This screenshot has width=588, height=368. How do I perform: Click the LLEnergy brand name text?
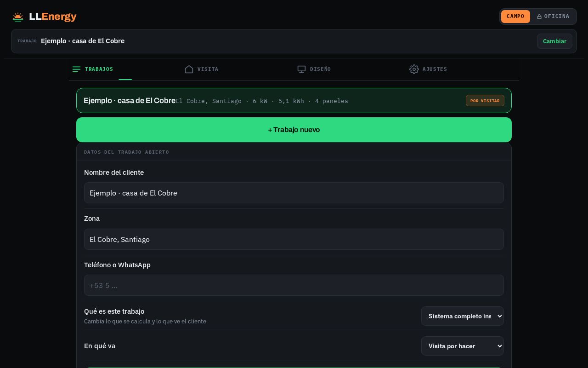click(53, 17)
